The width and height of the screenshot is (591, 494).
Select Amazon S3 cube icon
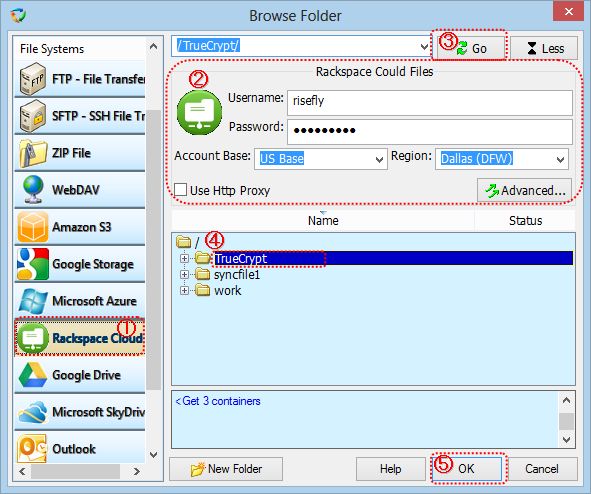[x=33, y=227]
